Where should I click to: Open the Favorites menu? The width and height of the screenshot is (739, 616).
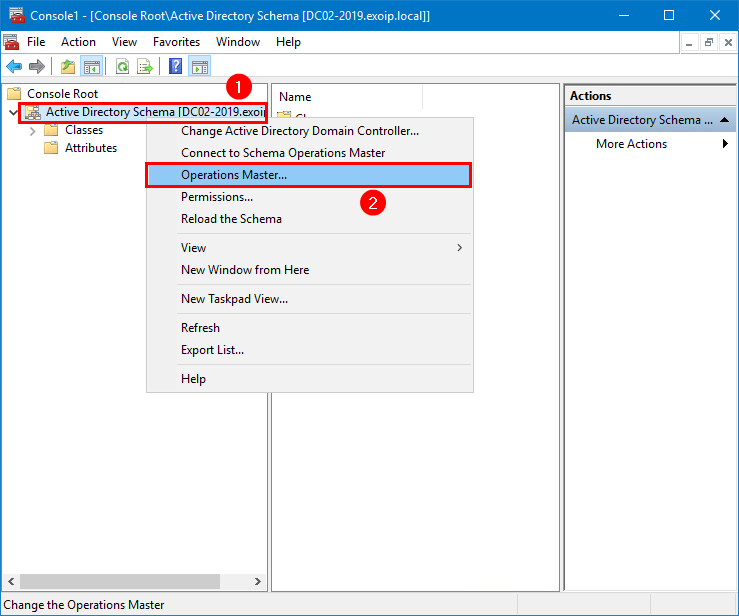[x=176, y=42]
